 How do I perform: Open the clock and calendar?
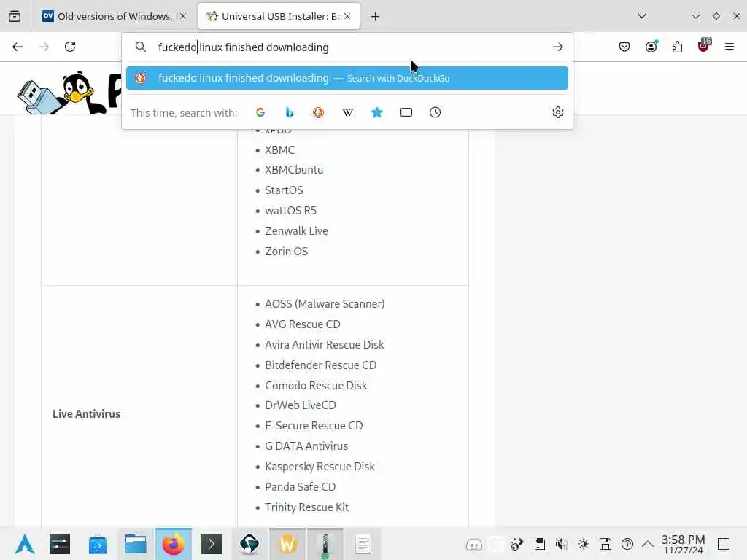coord(683,544)
